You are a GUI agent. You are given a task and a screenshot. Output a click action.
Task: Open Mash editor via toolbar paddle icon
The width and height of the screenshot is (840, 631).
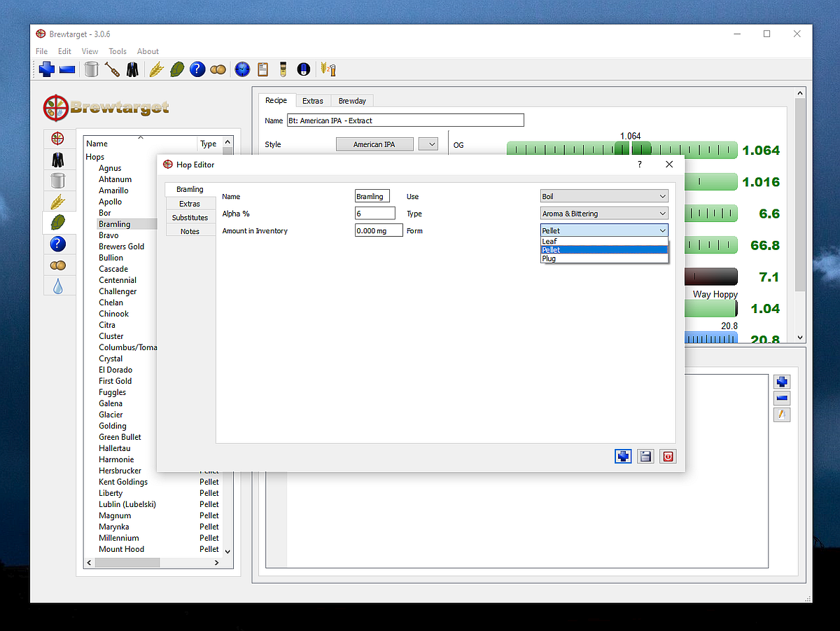pos(112,69)
